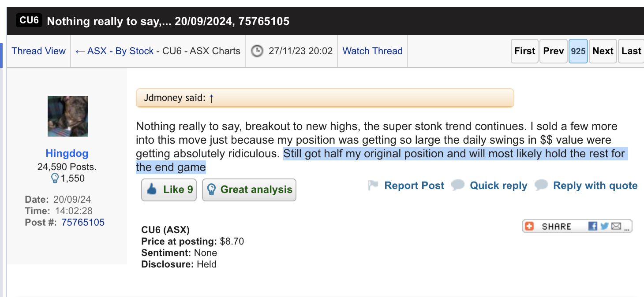Click the orange plus share icon

pos(529,226)
